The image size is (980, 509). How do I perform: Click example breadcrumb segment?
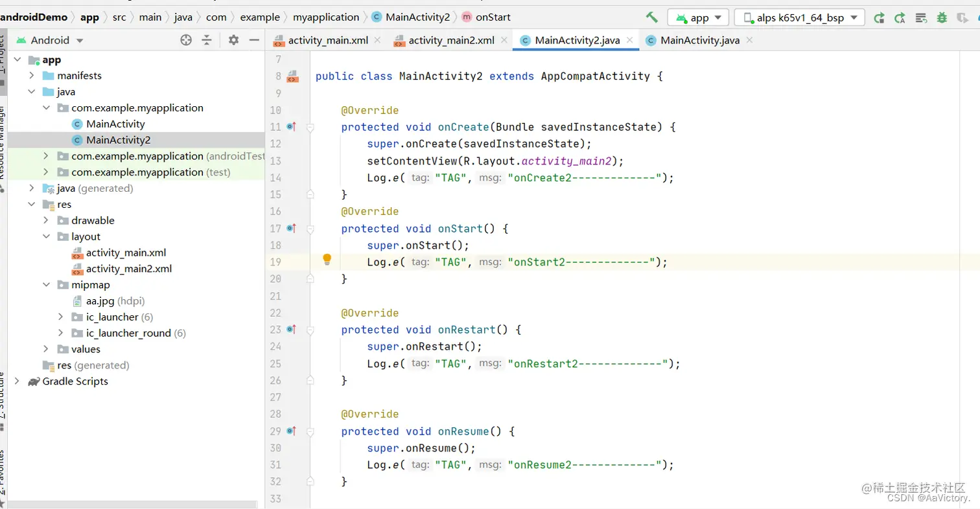point(260,17)
